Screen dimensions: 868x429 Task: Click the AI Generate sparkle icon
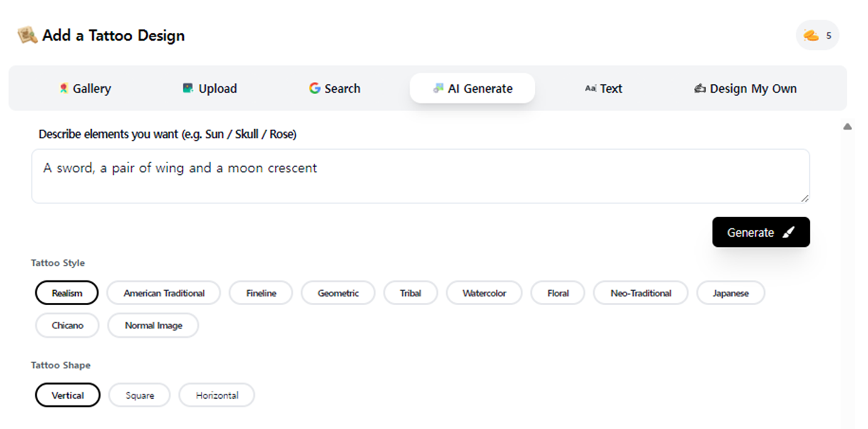[438, 89]
